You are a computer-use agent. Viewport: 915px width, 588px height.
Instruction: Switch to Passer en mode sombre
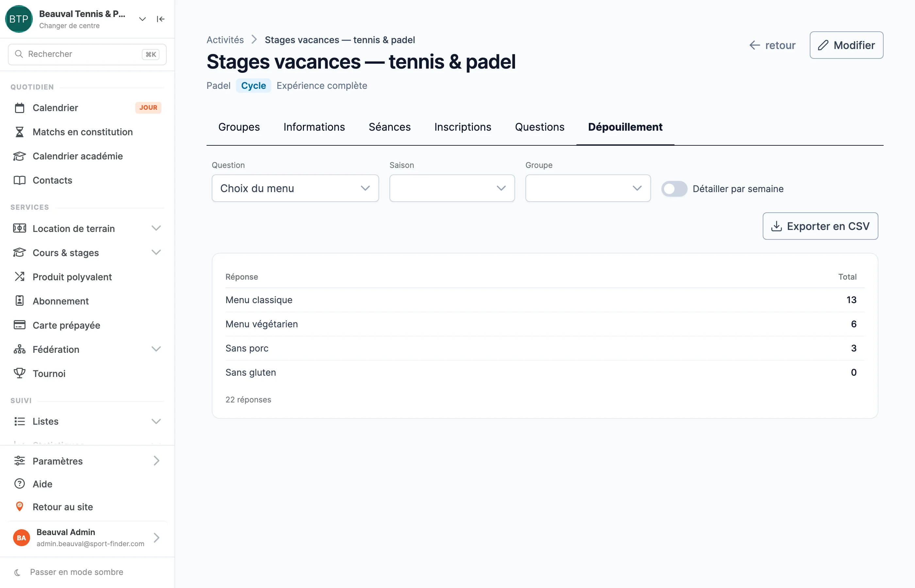tap(77, 572)
